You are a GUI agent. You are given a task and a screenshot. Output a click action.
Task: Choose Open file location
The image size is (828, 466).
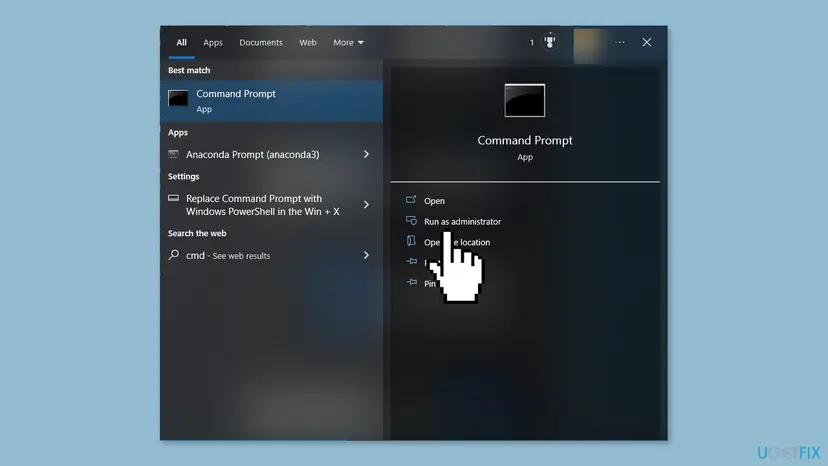pos(457,242)
